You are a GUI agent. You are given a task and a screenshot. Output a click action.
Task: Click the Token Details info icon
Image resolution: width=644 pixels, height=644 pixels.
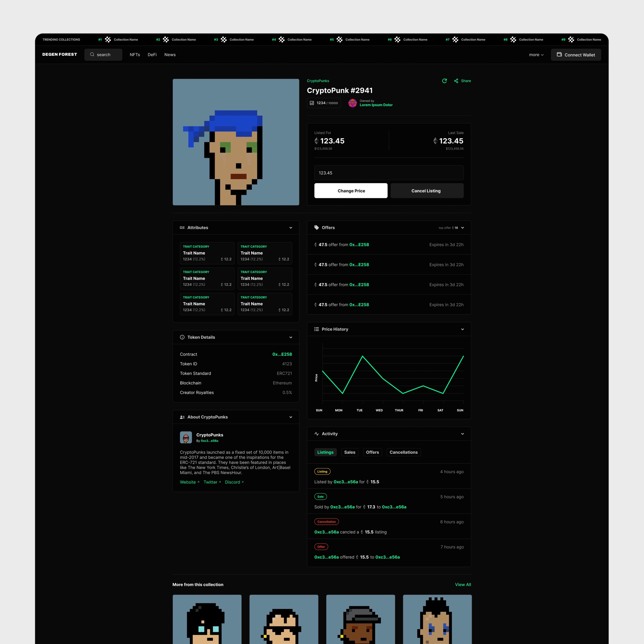182,337
